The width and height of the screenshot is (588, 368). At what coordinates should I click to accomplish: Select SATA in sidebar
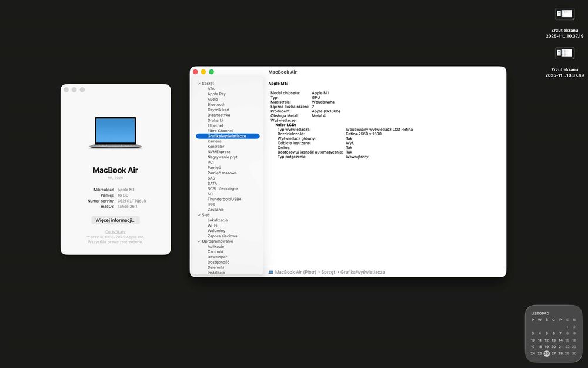coord(212,184)
